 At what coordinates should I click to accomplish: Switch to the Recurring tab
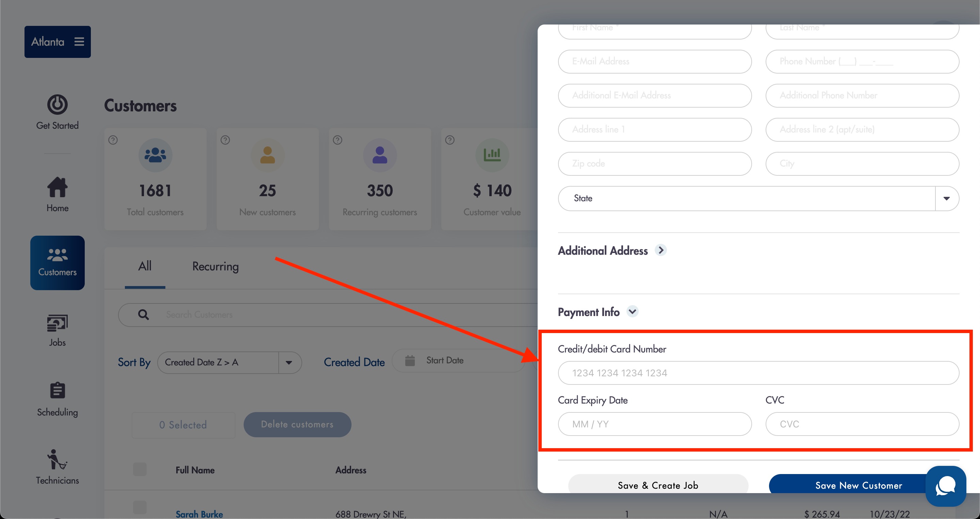pos(215,266)
